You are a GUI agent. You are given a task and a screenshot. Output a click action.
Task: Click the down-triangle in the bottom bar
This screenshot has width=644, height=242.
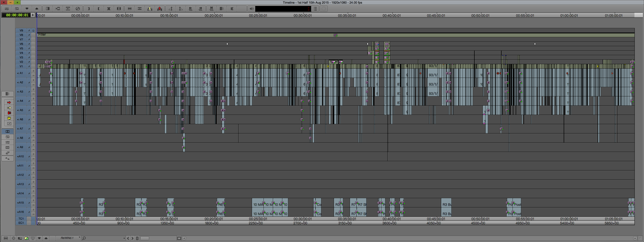click(x=39, y=238)
